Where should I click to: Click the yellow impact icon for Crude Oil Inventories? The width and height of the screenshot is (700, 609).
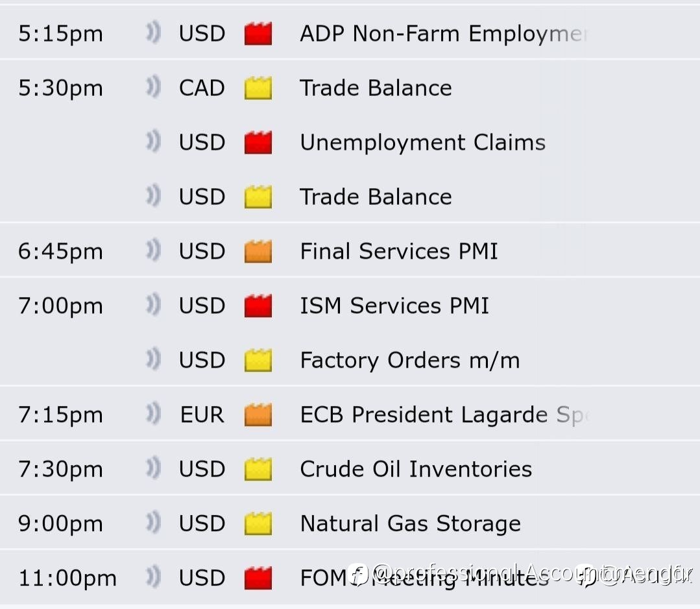click(x=258, y=469)
